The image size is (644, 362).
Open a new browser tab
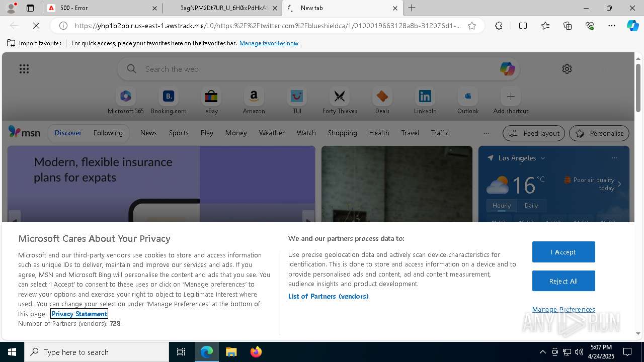pos(412,8)
